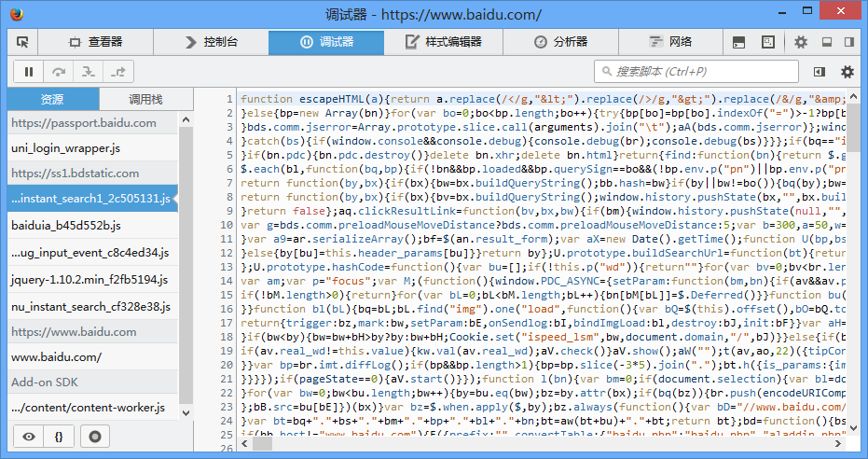
Task: Select the 资源 sources tab
Action: (x=53, y=99)
